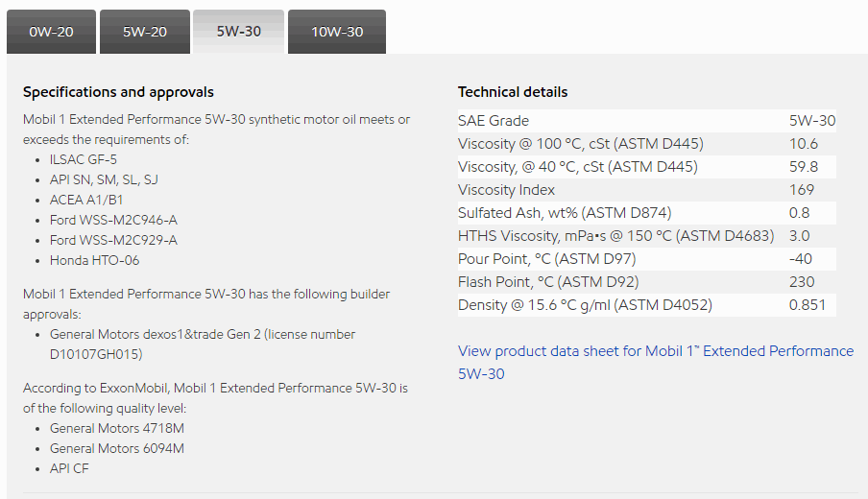Click the Technical details heading

point(512,92)
